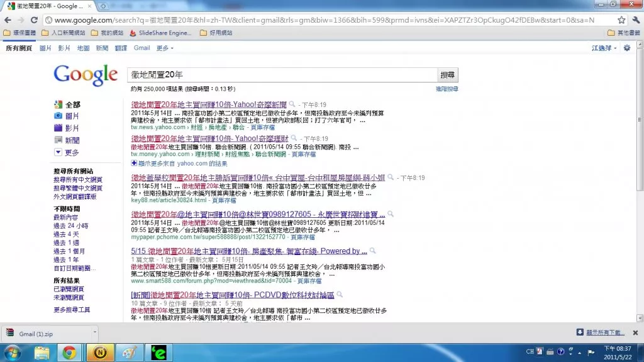The width and height of the screenshot is (644, 362).
Task: Open 翻譯 in top navigation
Action: (x=121, y=48)
